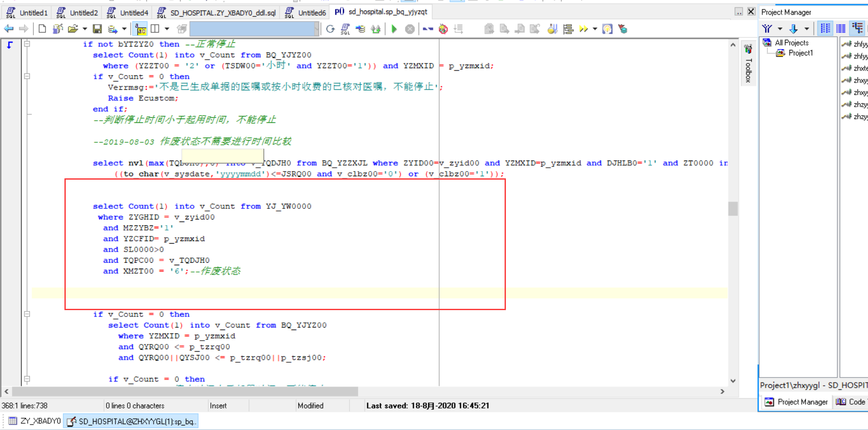Viewport: 868px width, 430px height.
Task: Select Project1 in the project tree
Action: (801, 53)
